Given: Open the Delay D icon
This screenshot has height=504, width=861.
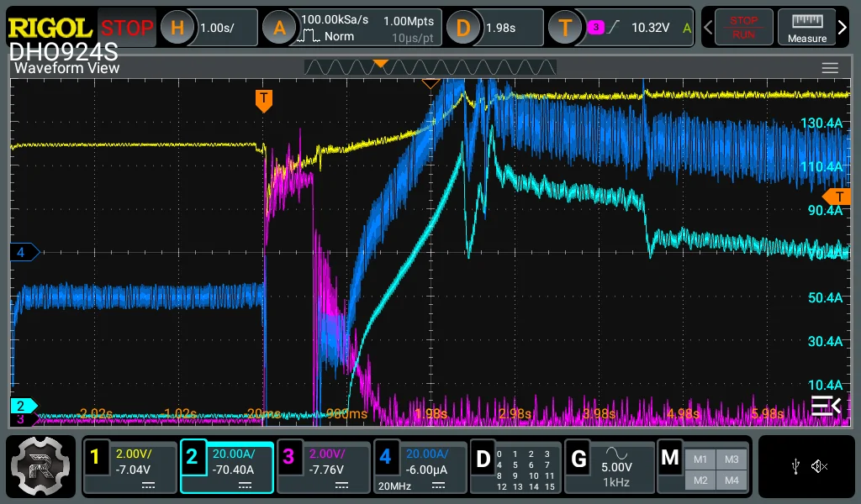Looking at the screenshot, I should pos(462,28).
